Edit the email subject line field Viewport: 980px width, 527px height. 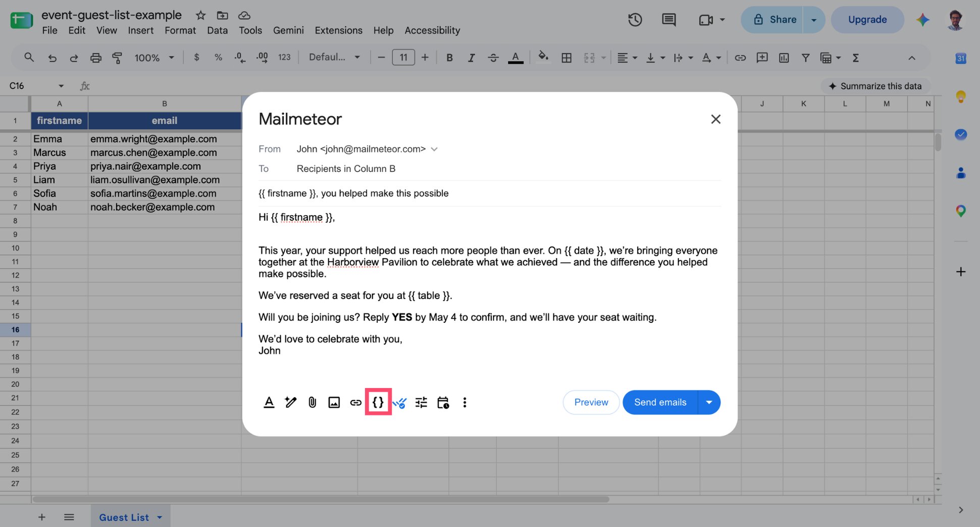click(490, 194)
